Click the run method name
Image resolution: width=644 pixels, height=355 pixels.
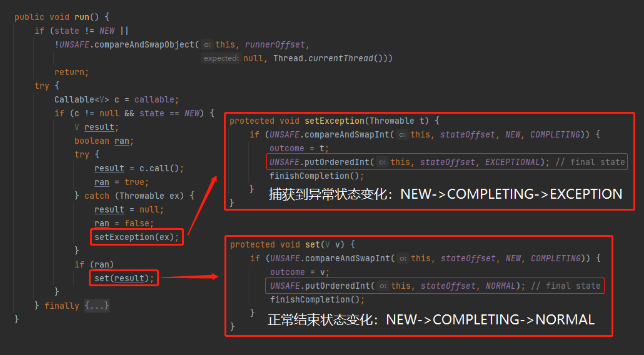tap(82, 17)
